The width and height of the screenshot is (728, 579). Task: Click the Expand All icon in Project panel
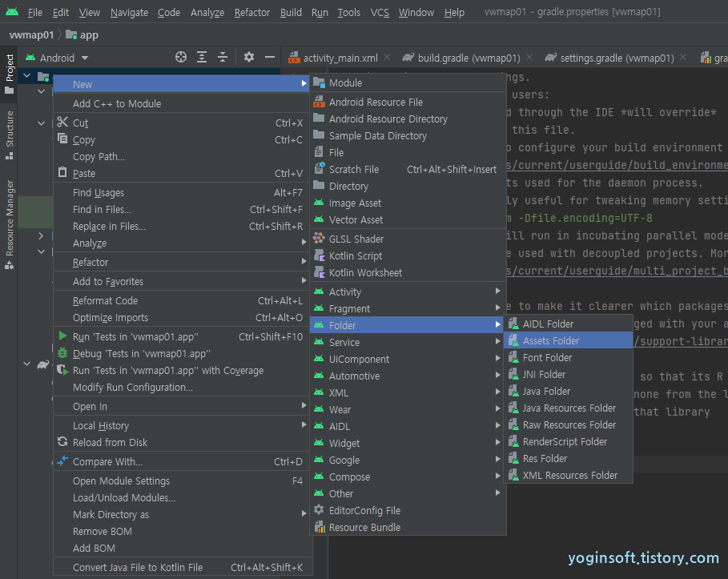(202, 58)
